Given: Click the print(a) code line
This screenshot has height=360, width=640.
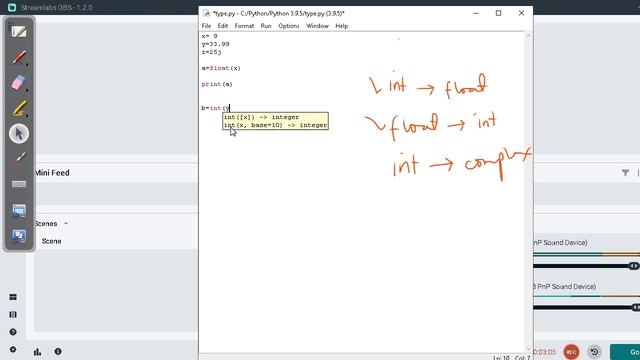Looking at the screenshot, I should tap(217, 84).
